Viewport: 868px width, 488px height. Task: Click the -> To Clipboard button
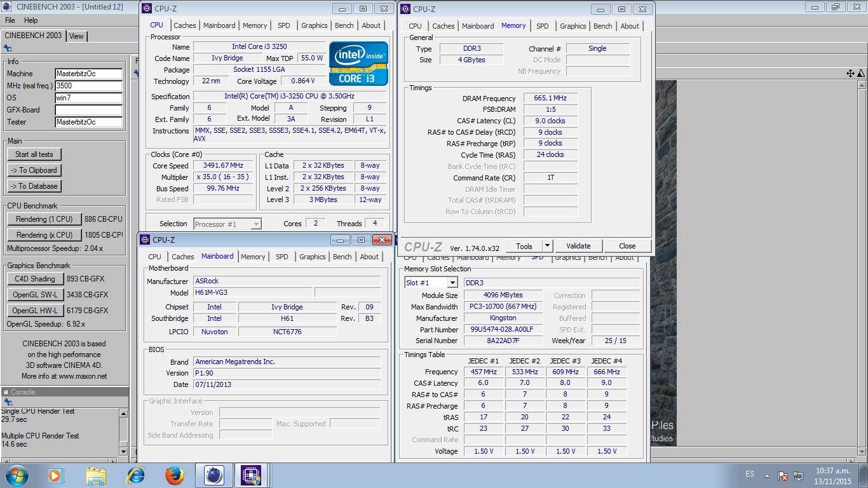(x=34, y=170)
